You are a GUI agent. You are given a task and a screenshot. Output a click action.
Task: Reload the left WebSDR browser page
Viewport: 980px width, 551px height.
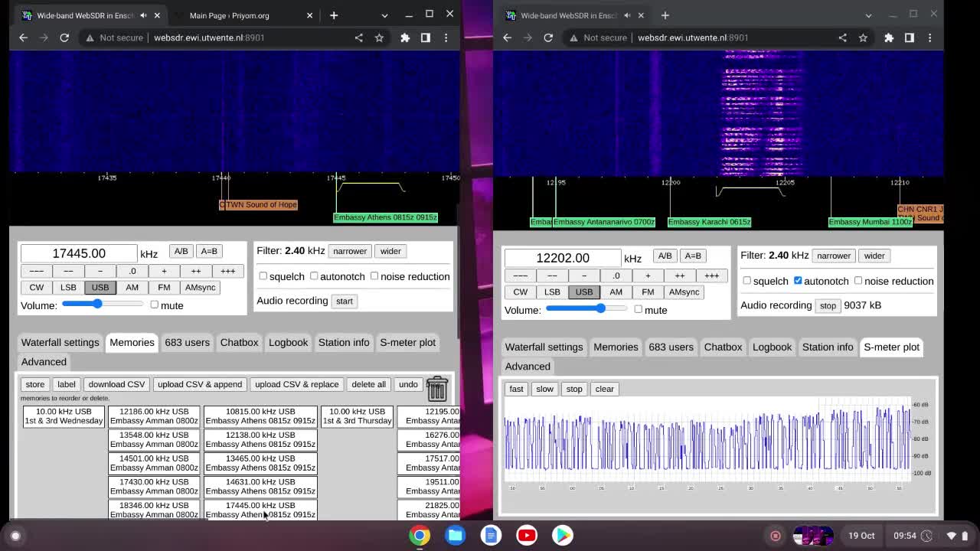pos(64,37)
